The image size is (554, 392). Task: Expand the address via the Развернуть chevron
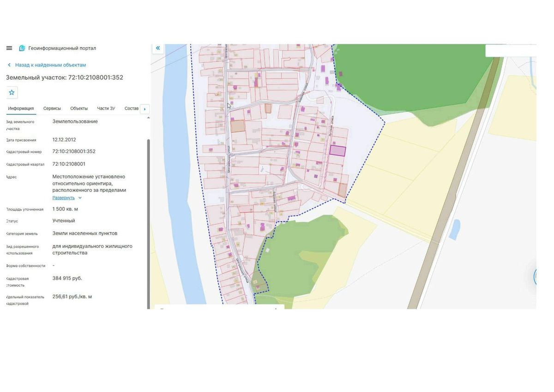point(80,198)
